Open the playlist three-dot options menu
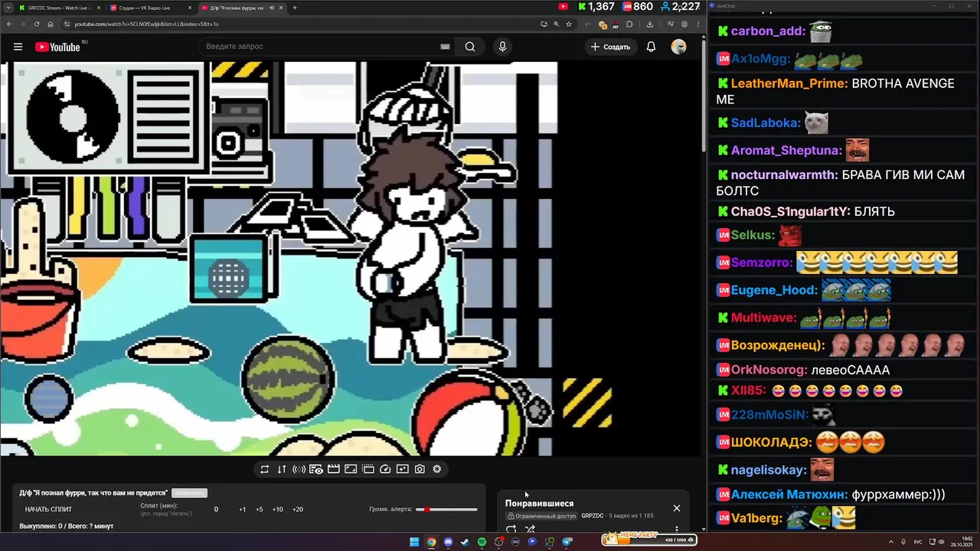Image resolution: width=980 pixels, height=551 pixels. point(676,529)
